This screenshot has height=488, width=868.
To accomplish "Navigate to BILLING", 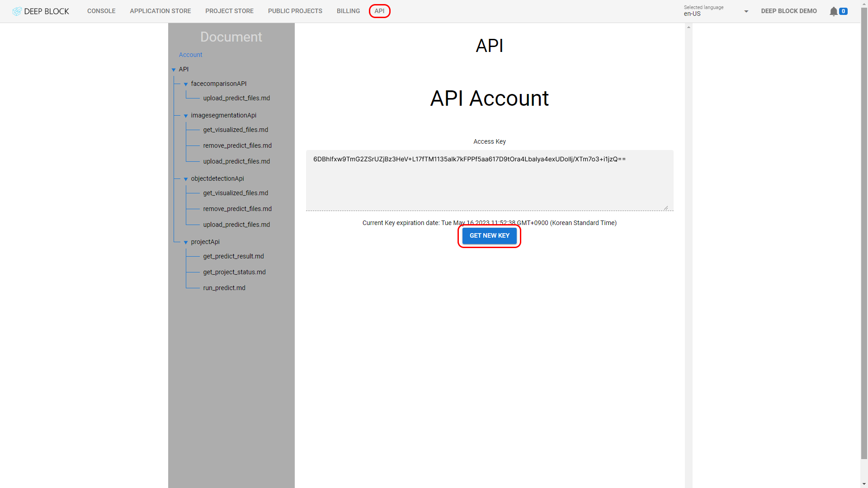I will point(348,11).
